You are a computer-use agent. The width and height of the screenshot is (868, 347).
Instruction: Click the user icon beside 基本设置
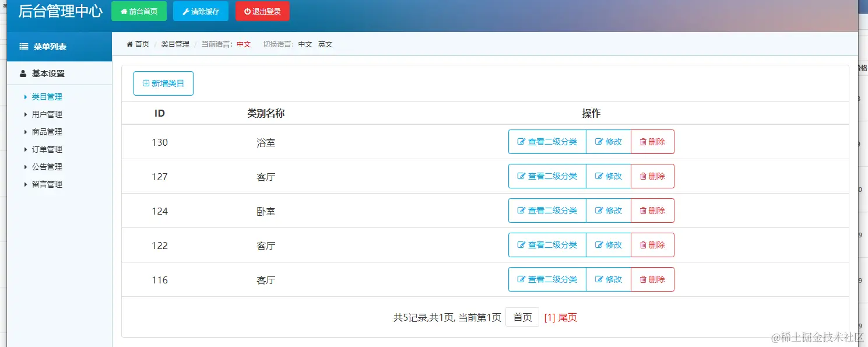pos(23,73)
